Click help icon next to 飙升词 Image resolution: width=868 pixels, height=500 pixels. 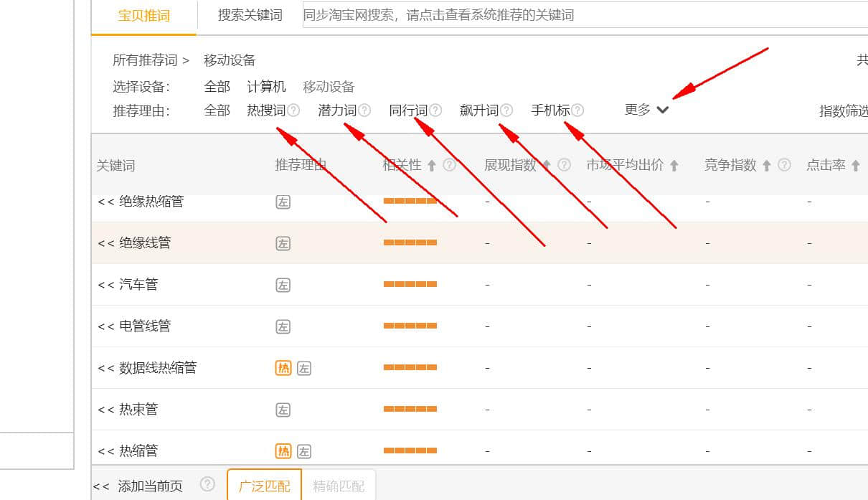(506, 110)
